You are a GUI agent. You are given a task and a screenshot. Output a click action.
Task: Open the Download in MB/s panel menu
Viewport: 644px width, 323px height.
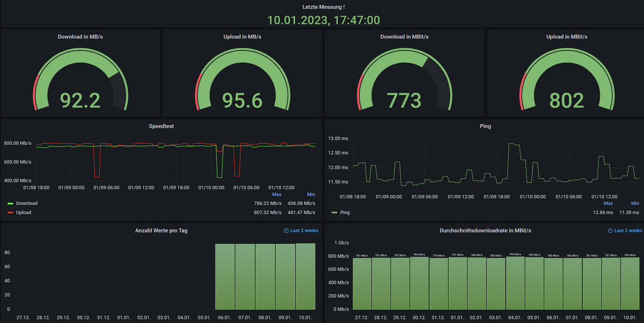(x=80, y=36)
